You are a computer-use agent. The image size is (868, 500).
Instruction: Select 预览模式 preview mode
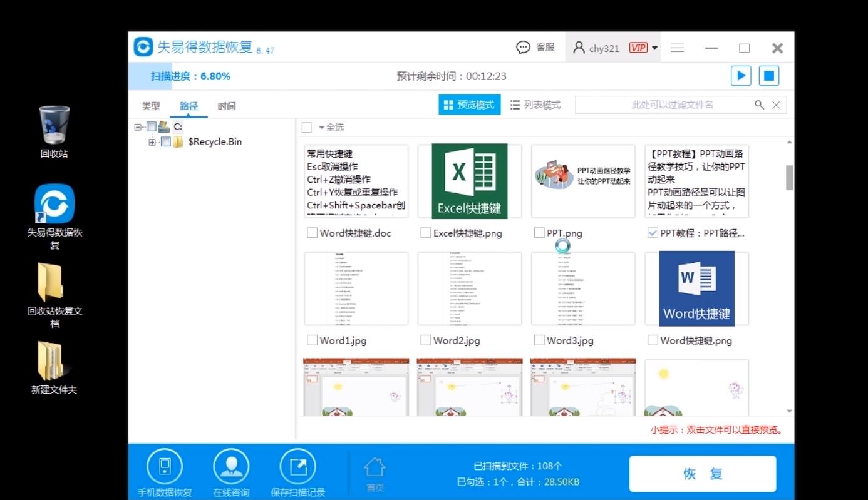[x=470, y=105]
